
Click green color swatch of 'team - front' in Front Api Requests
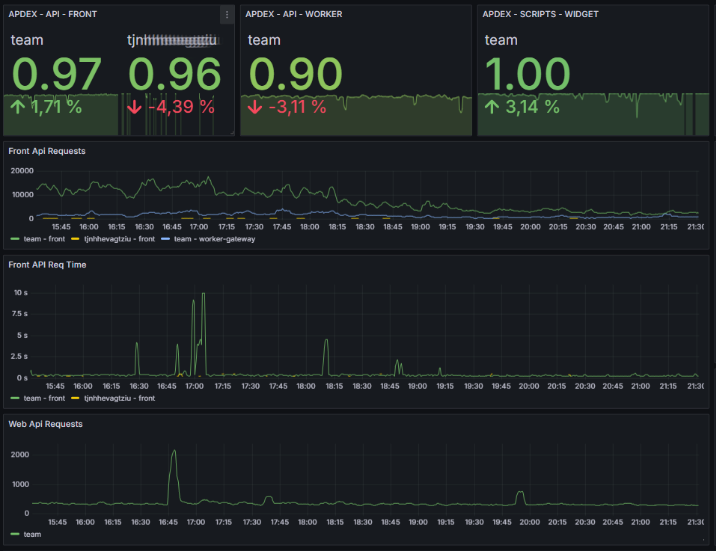(15, 239)
